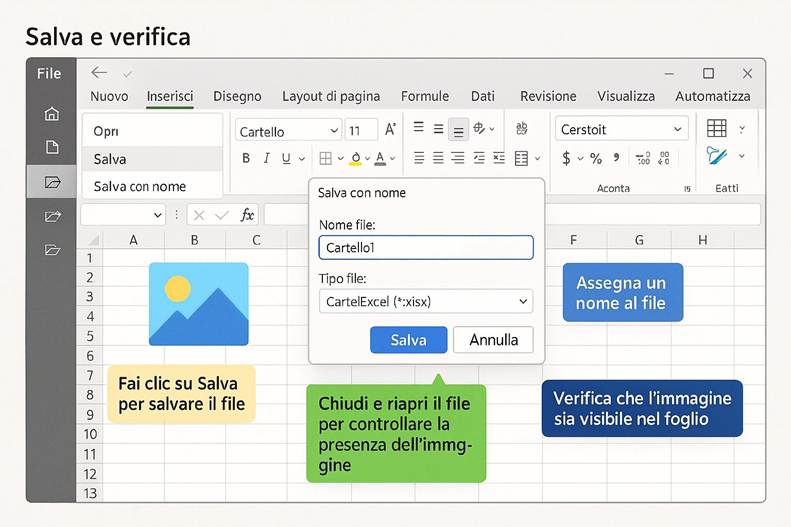
Task: Expand the merge cells dropdown arrow
Action: (x=537, y=159)
